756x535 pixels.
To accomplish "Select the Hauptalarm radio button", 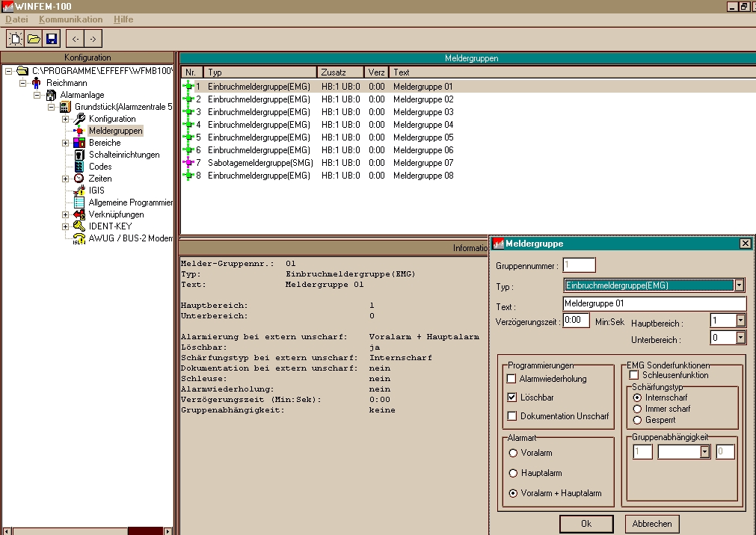I will (x=513, y=473).
